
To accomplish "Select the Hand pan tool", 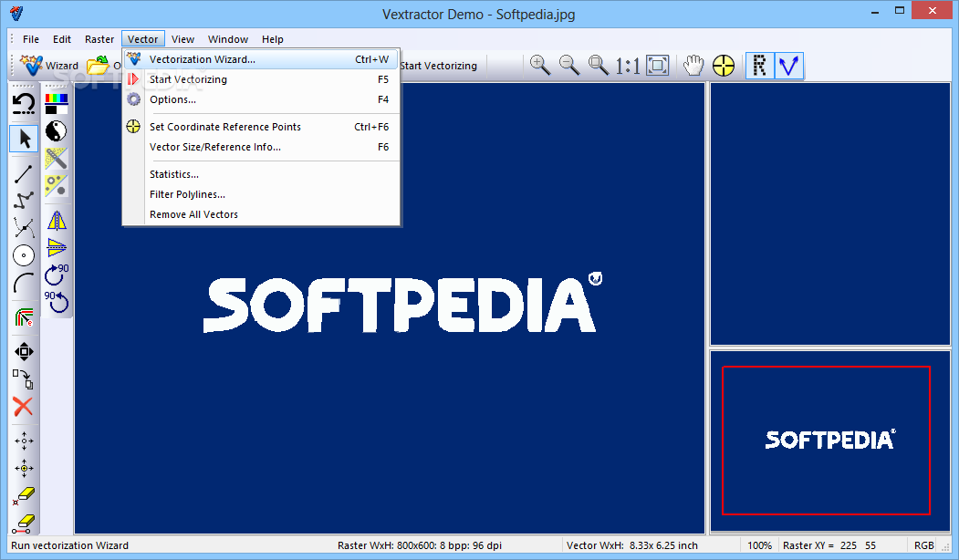I will click(693, 66).
